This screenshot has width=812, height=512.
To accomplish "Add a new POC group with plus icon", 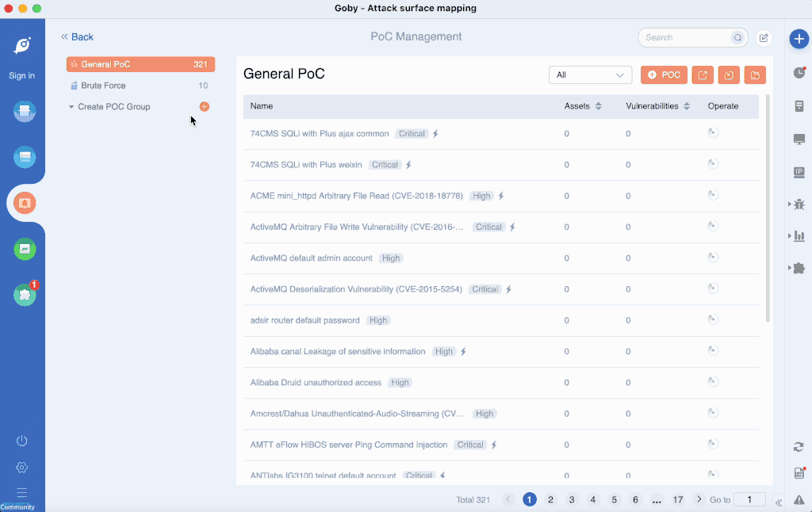I will pos(205,107).
